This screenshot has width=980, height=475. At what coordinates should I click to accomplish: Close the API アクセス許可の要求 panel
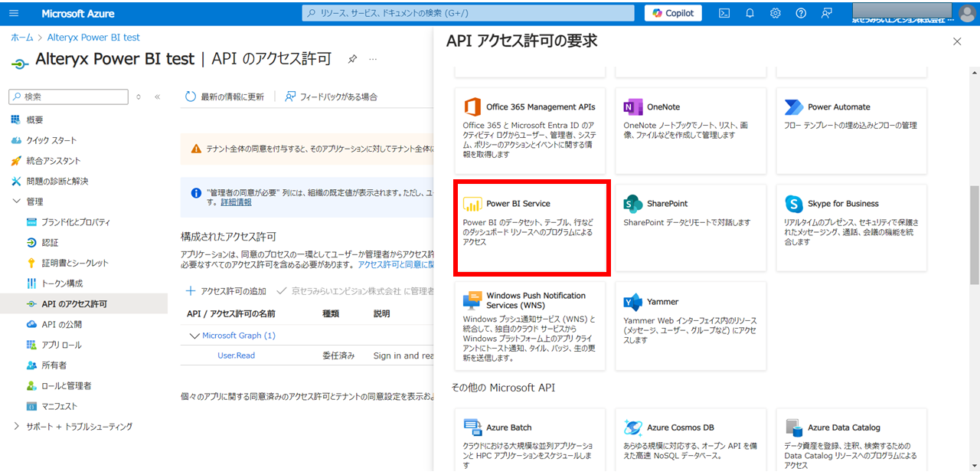click(x=957, y=41)
